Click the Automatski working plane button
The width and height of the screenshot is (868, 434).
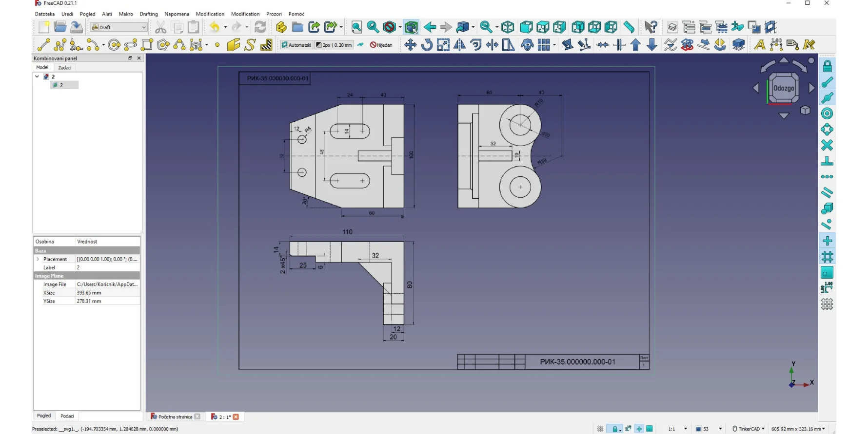pos(296,45)
